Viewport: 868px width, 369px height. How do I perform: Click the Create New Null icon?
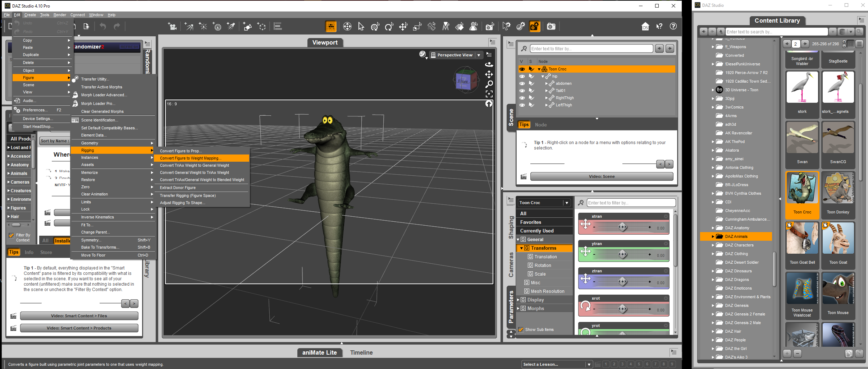tap(261, 26)
